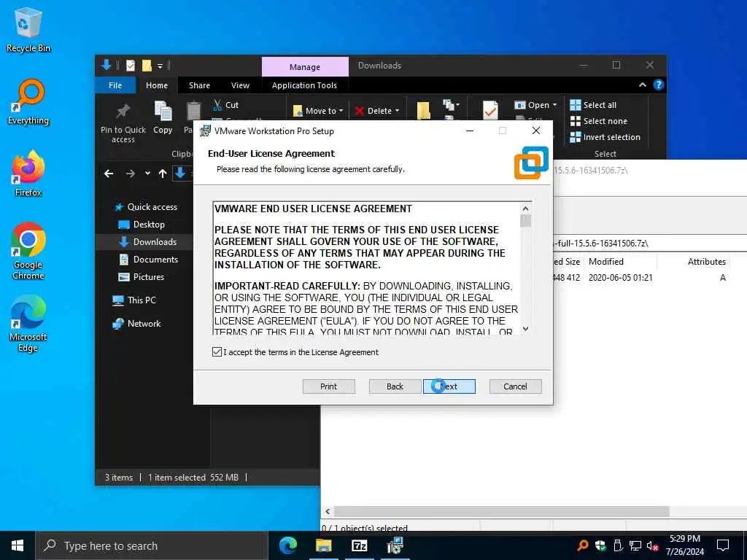Open Everything desktop shortcut

pos(28,102)
